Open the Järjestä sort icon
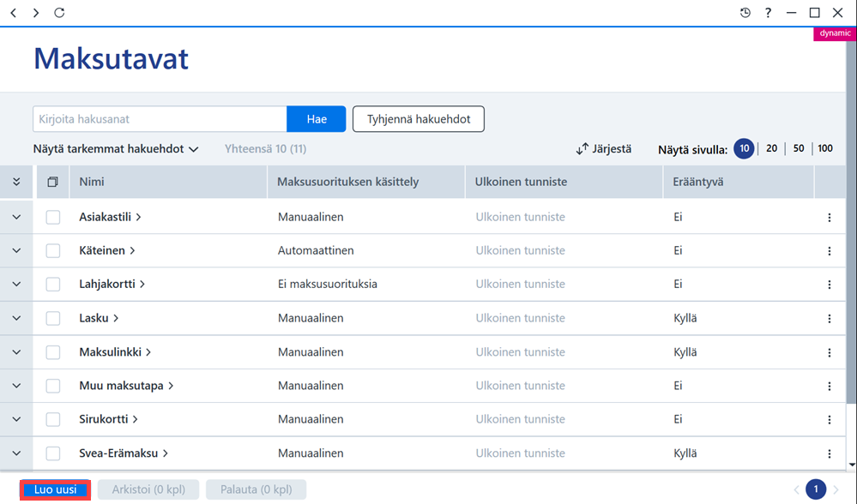The image size is (857, 504). tap(582, 148)
